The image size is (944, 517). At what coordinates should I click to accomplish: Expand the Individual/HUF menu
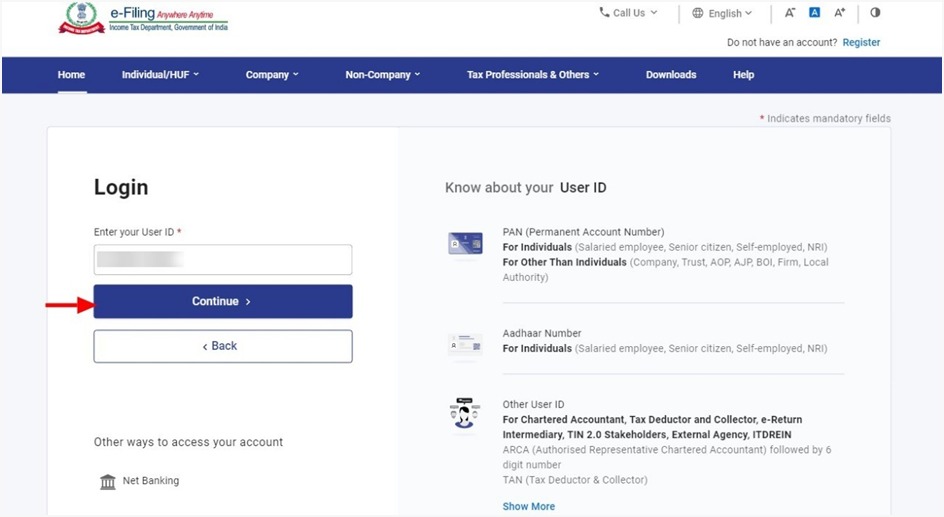tap(160, 75)
